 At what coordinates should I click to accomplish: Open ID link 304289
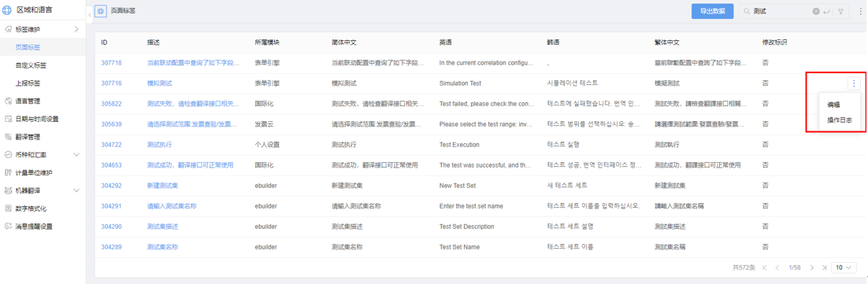click(x=111, y=247)
